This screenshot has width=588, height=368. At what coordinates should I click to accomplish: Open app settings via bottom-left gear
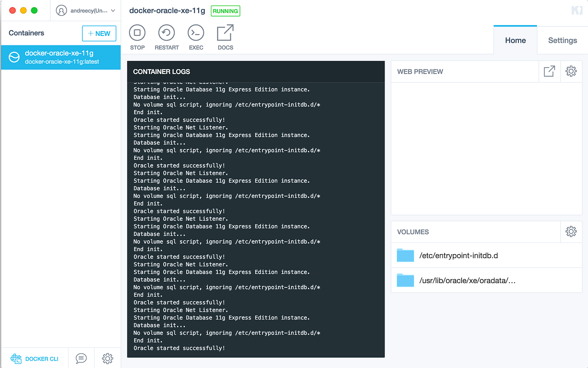pos(107,358)
